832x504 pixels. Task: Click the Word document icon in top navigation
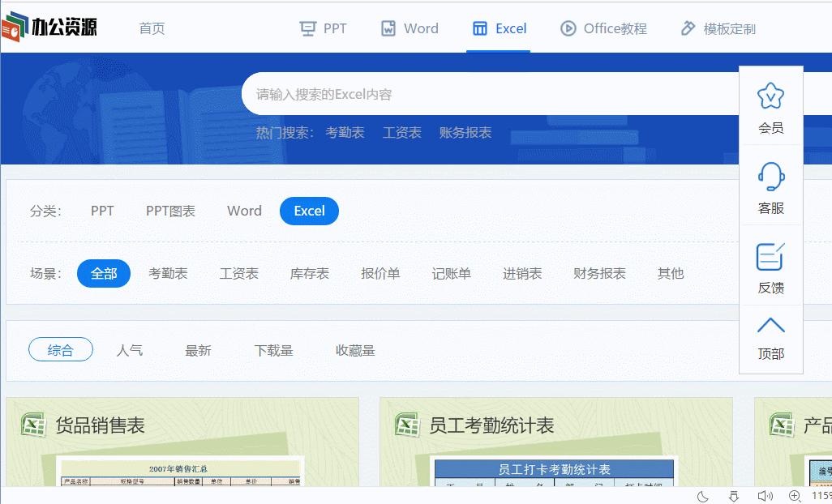pos(390,28)
